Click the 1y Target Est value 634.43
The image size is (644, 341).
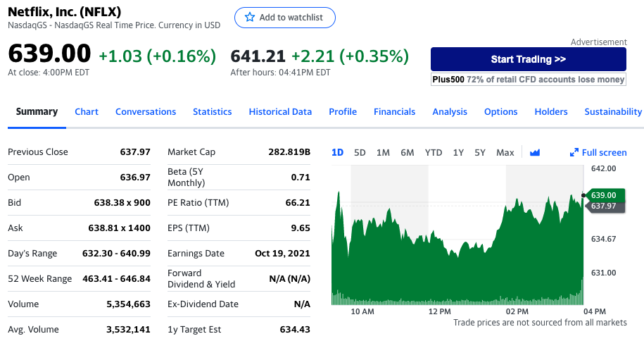pos(295,330)
